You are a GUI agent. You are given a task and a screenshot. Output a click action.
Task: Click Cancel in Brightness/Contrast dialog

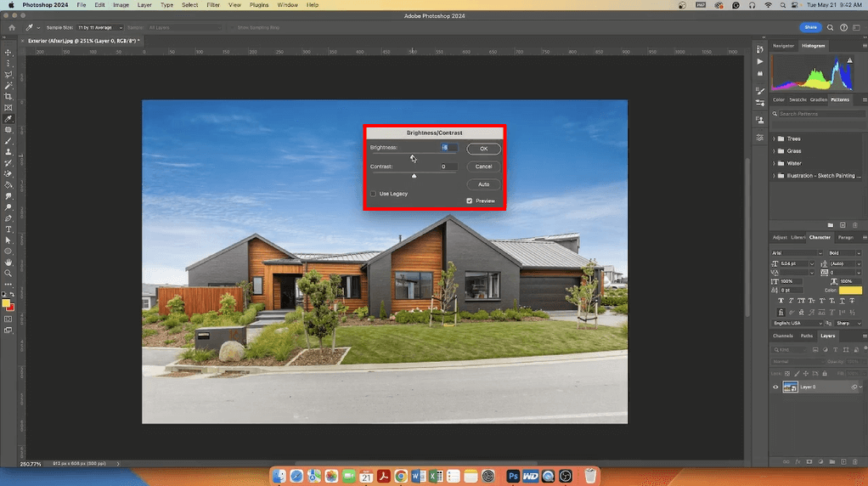483,167
